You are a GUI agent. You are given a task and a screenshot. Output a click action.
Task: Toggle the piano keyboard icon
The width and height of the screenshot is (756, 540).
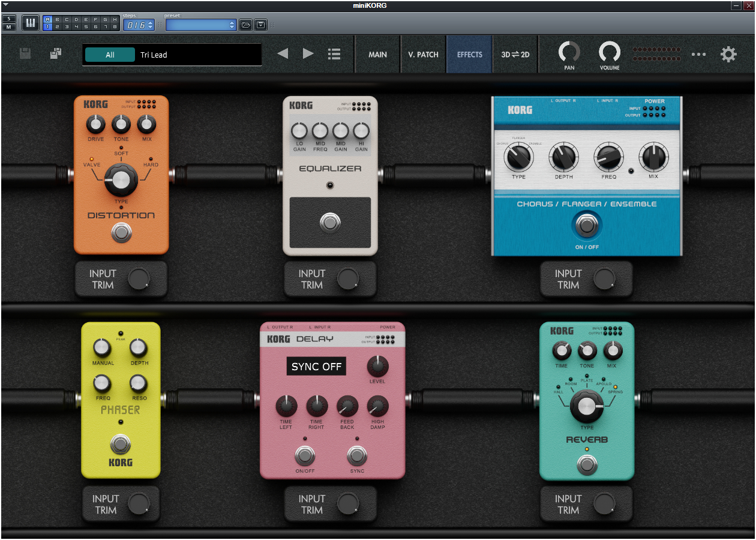click(30, 23)
